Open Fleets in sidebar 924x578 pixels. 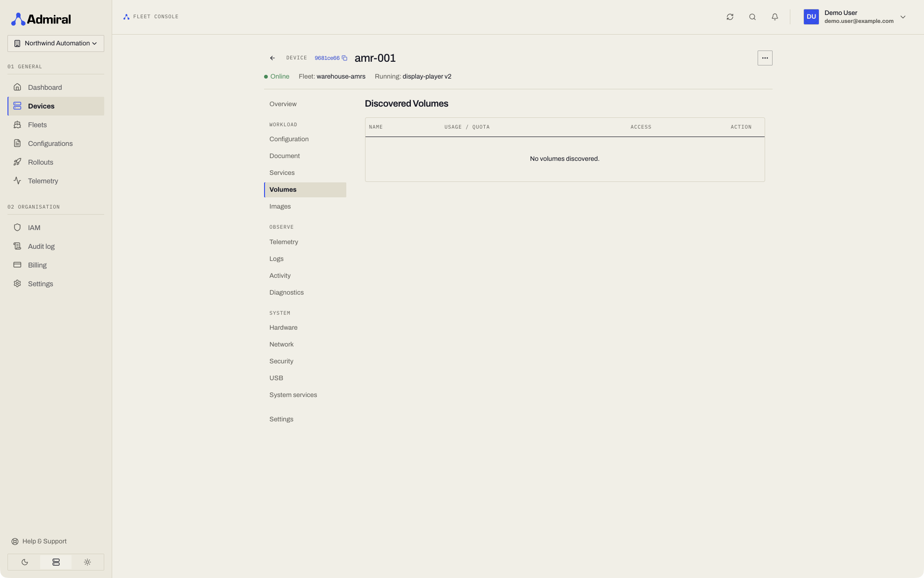pos(56,125)
